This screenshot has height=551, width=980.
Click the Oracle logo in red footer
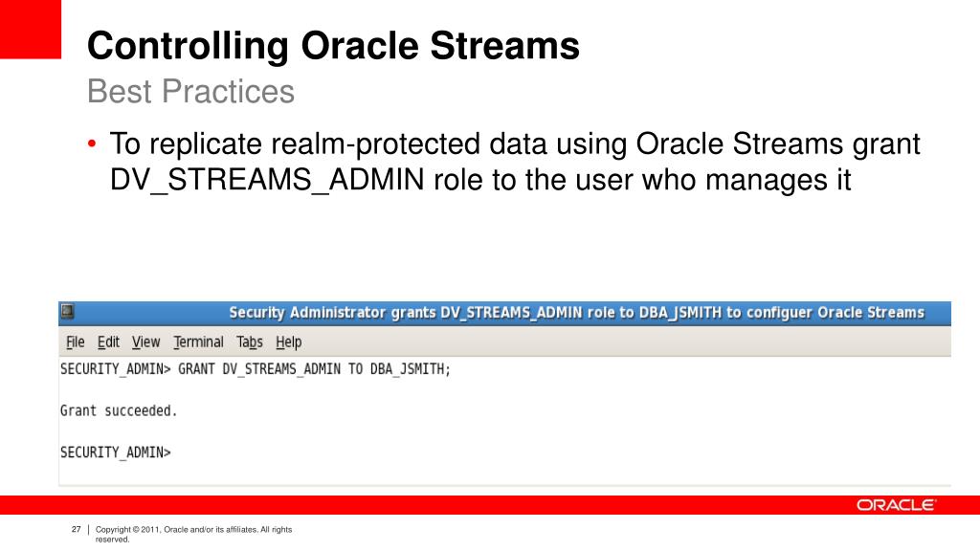tap(896, 505)
